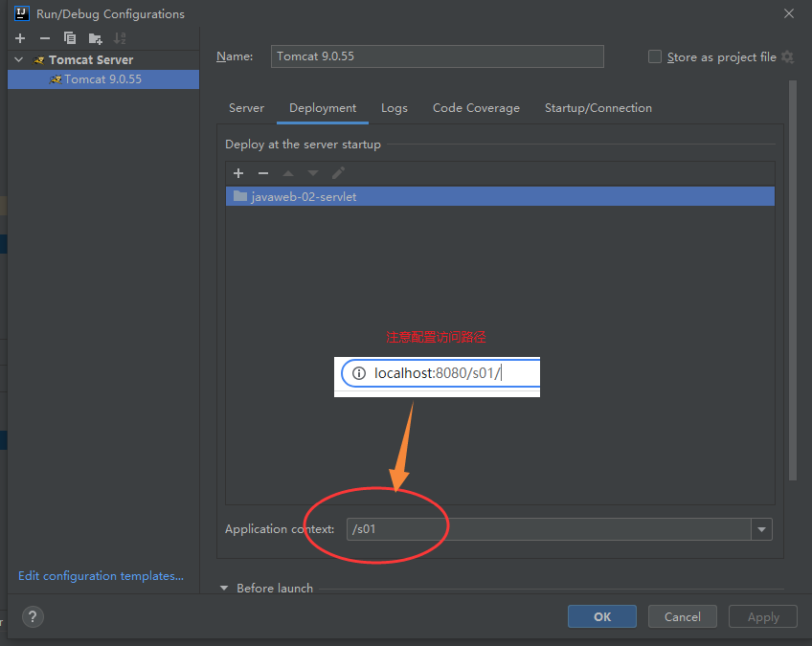The width and height of the screenshot is (812, 646).
Task: Remove the selected configuration
Action: click(x=45, y=38)
